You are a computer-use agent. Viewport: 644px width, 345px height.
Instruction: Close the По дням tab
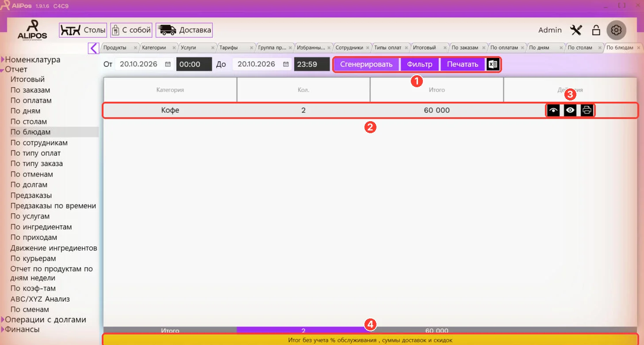[x=561, y=48]
